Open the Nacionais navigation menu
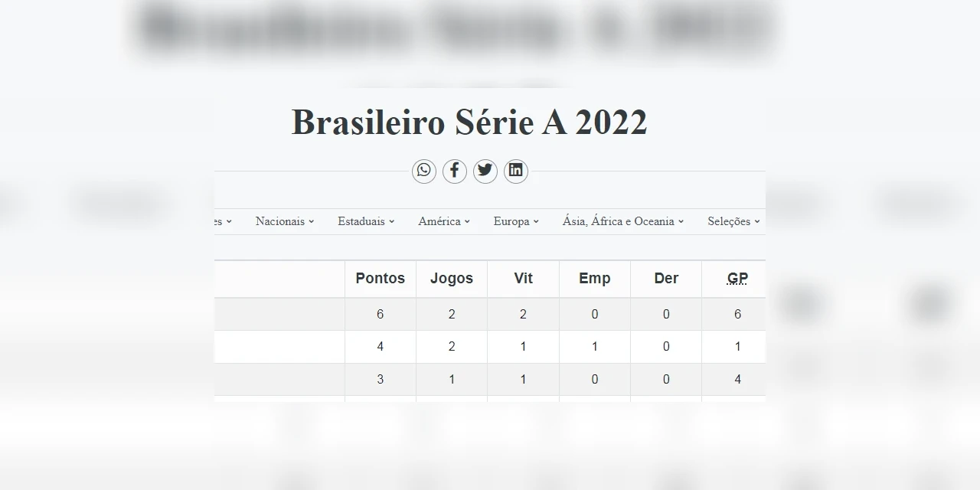This screenshot has width=980, height=490. (284, 221)
